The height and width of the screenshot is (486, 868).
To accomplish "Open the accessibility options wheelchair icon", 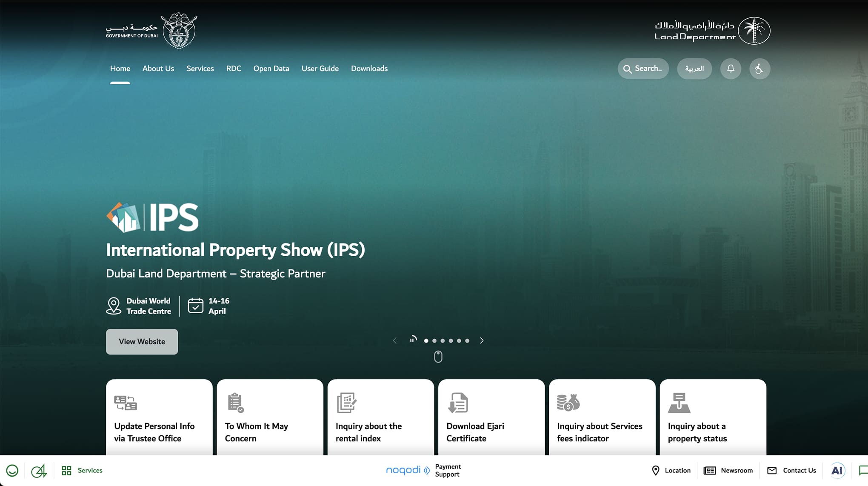I will [759, 69].
